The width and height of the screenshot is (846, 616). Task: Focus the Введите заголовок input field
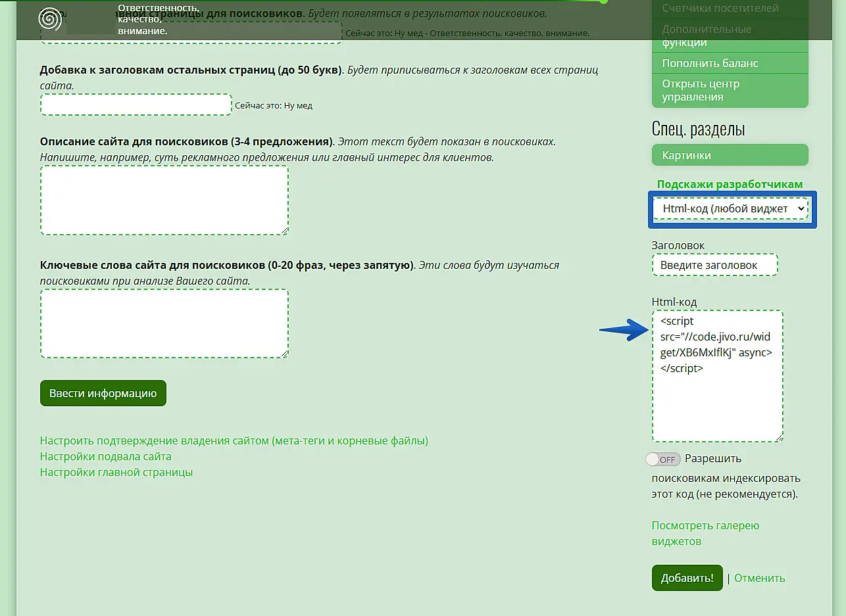click(715, 265)
